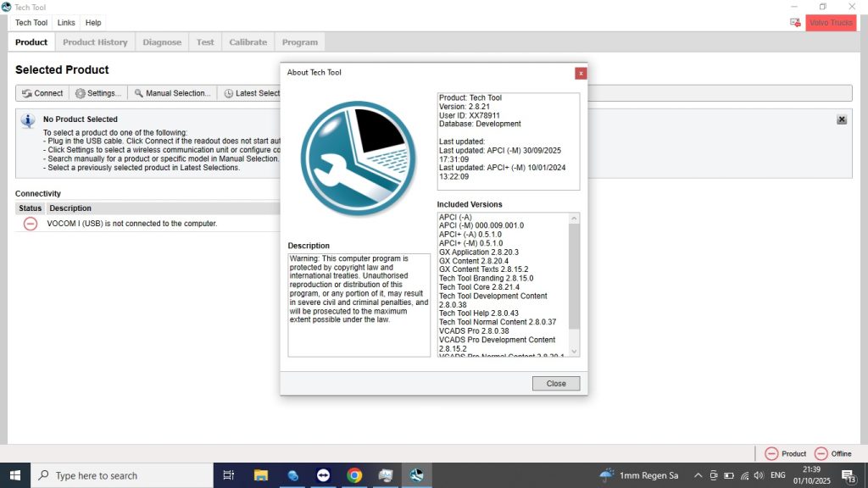Click the Volvo Trucks button
Image resolution: width=868 pixels, height=488 pixels.
click(831, 23)
